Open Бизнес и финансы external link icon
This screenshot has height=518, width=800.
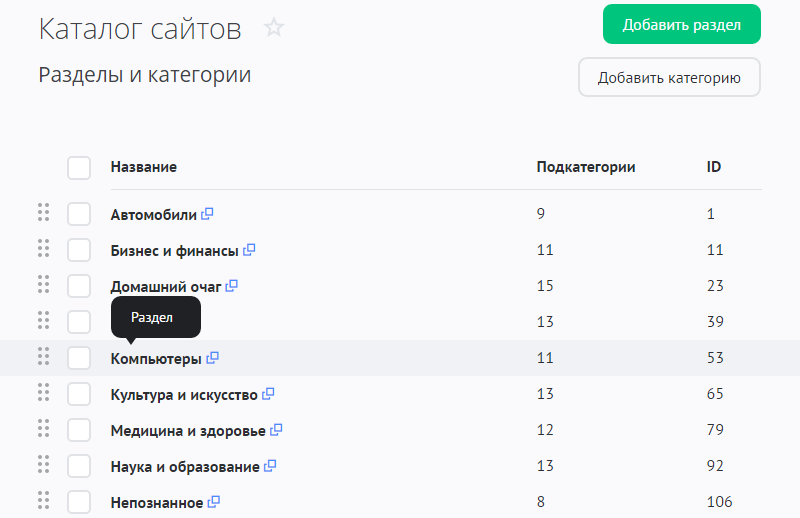coord(250,250)
